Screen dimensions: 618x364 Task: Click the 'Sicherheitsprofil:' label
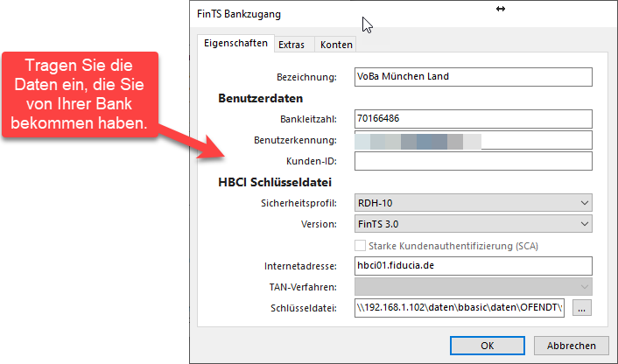click(298, 204)
